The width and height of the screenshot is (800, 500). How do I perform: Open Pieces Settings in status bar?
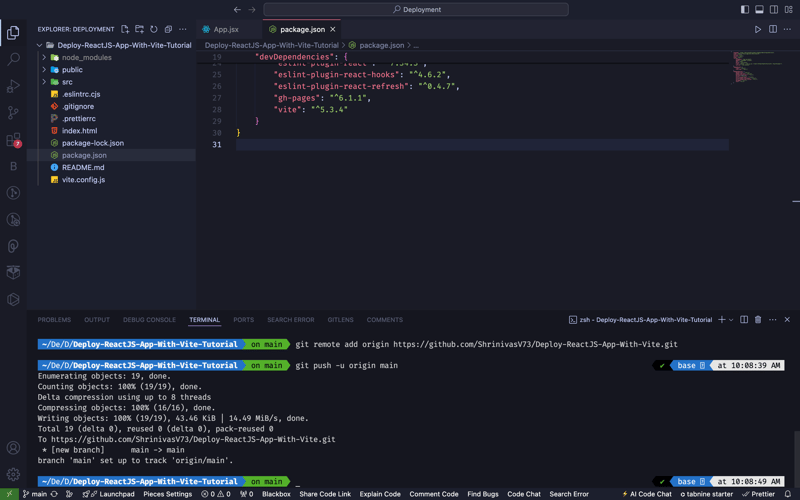click(x=167, y=494)
